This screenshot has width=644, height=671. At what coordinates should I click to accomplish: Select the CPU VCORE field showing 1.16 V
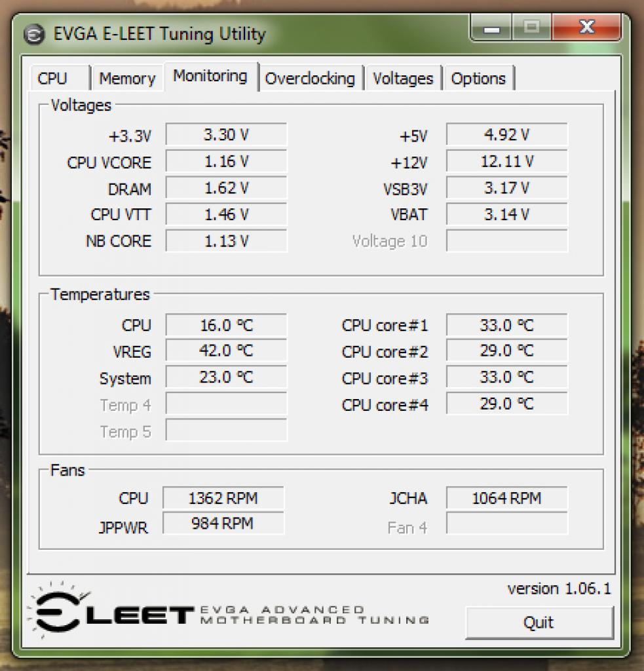226,161
